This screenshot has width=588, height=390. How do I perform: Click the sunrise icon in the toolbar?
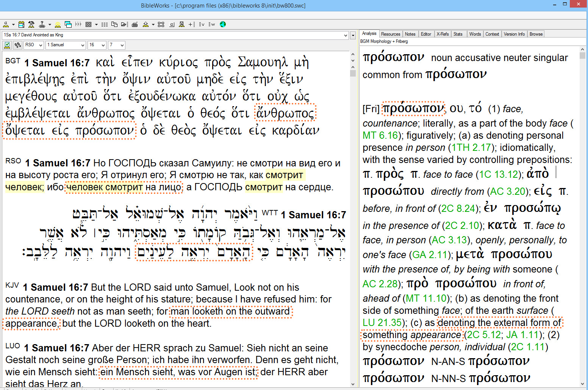[58, 24]
